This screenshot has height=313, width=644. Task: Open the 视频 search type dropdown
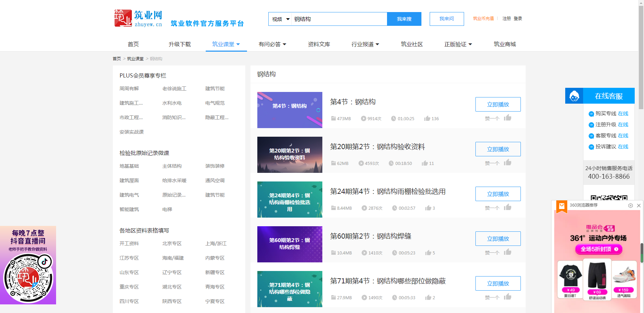(x=281, y=19)
